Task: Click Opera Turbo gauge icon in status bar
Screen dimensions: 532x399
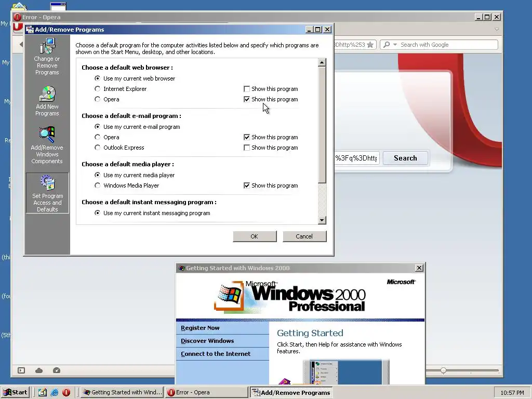Action: [57, 370]
